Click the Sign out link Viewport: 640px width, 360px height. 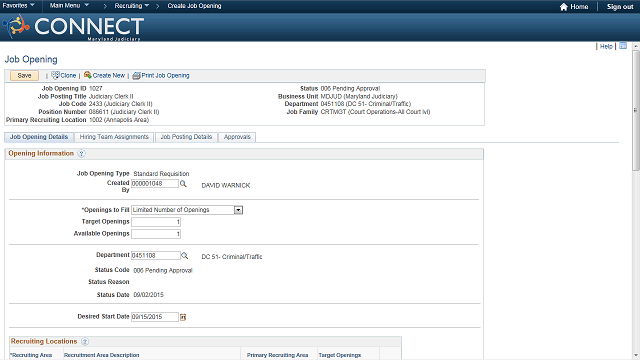pos(620,7)
